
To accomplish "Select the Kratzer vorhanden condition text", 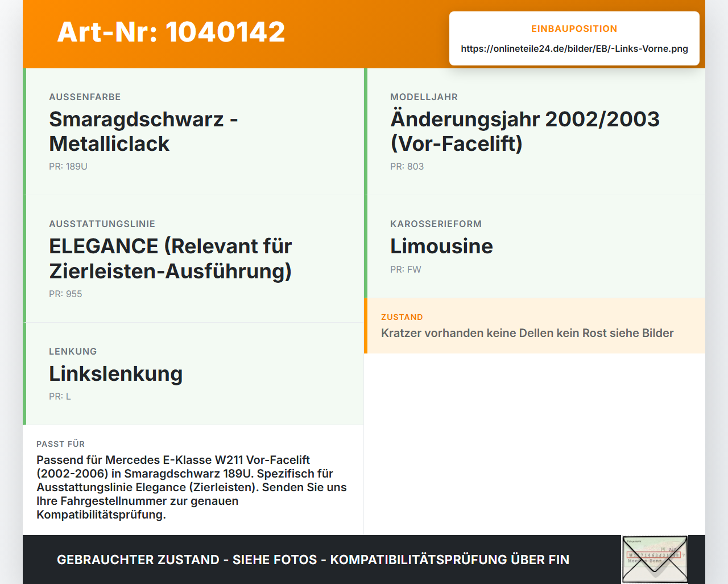I will point(527,333).
